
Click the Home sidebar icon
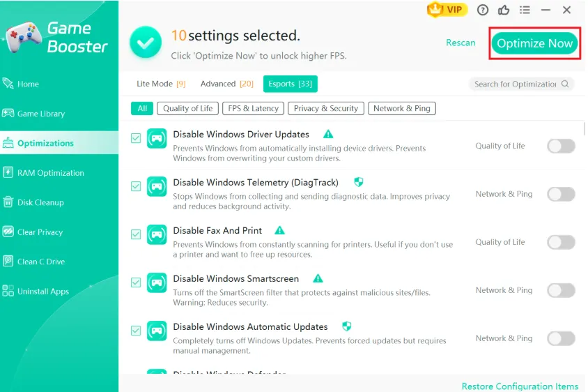(x=8, y=84)
